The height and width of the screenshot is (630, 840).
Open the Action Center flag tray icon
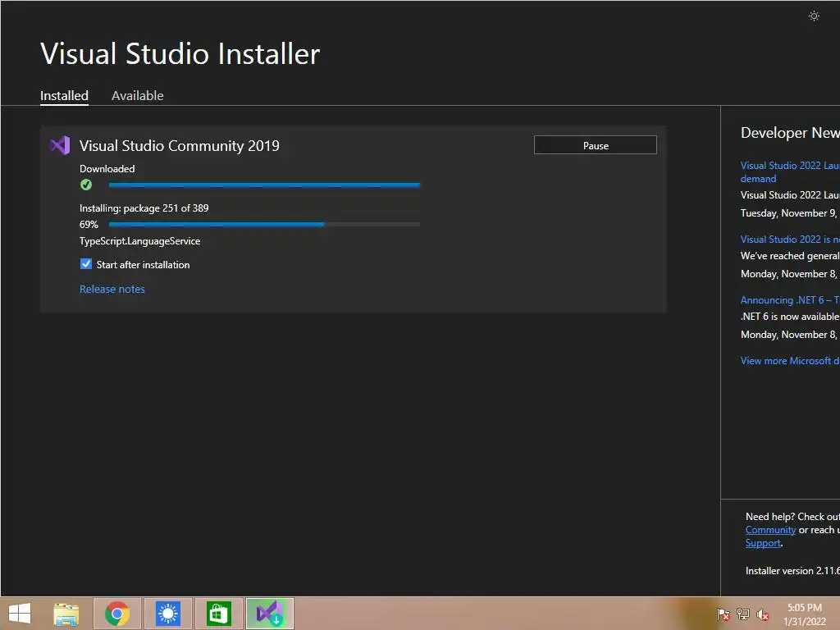click(x=724, y=614)
